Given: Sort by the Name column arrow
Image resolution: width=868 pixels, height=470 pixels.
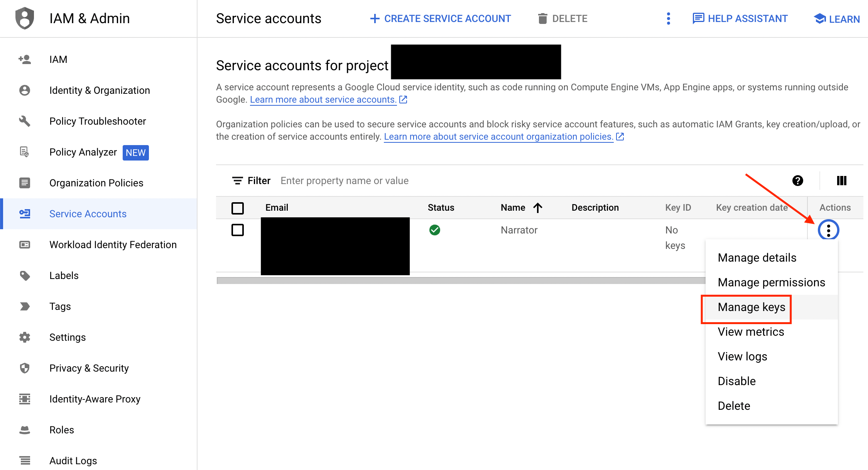Looking at the screenshot, I should click(538, 208).
